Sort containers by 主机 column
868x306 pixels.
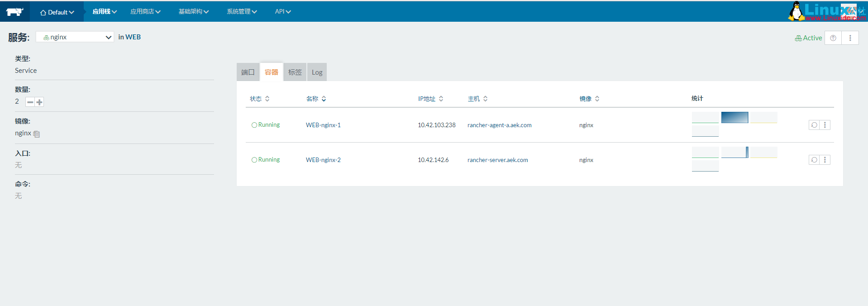tap(477, 99)
